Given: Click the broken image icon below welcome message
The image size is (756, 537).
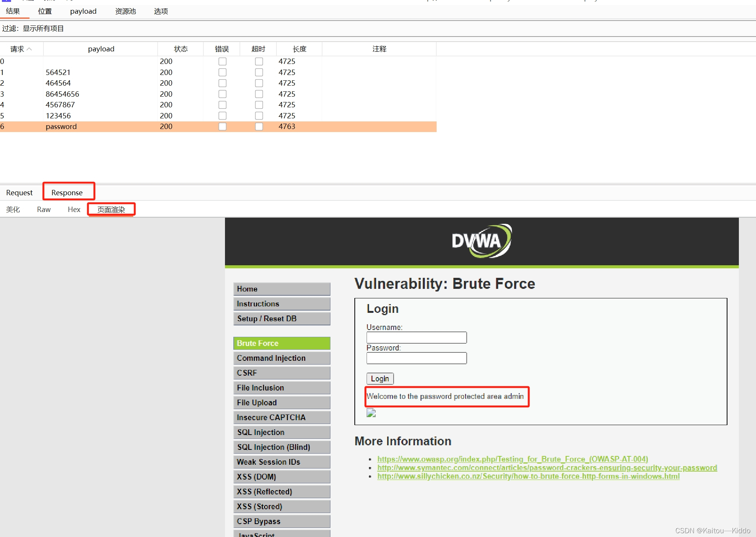Looking at the screenshot, I should [x=371, y=413].
